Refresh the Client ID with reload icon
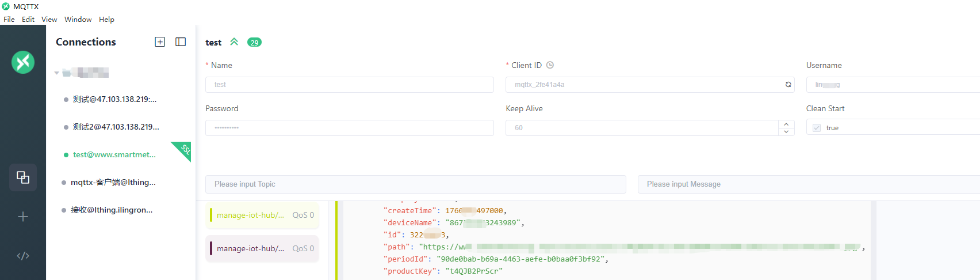The image size is (980, 280). (x=788, y=85)
